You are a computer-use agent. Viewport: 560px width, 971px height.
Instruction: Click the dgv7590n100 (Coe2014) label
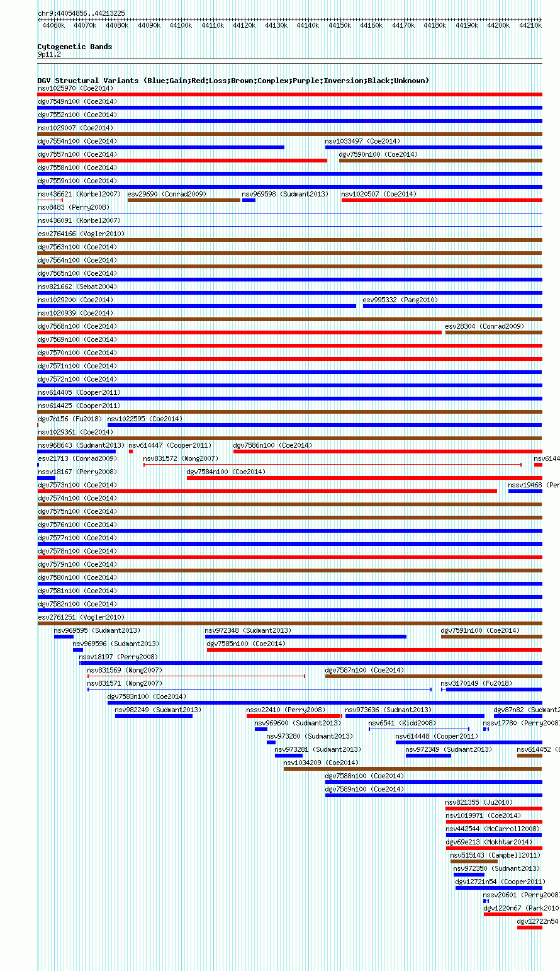[378, 155]
